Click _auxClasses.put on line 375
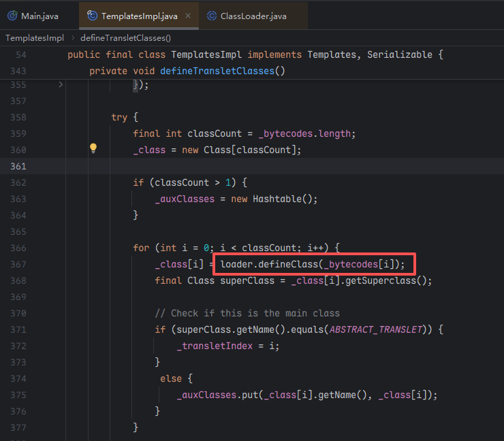The image size is (504, 441). 219,395
